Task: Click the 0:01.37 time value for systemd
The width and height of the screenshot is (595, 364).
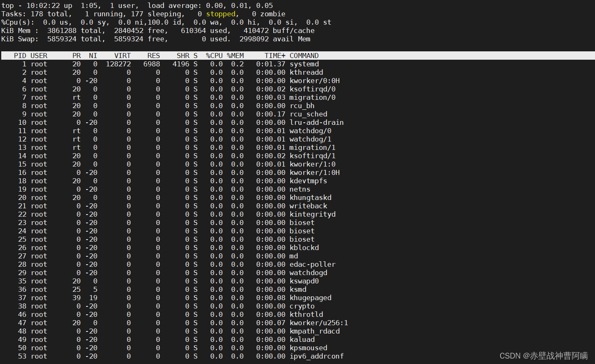Action: click(x=271, y=64)
